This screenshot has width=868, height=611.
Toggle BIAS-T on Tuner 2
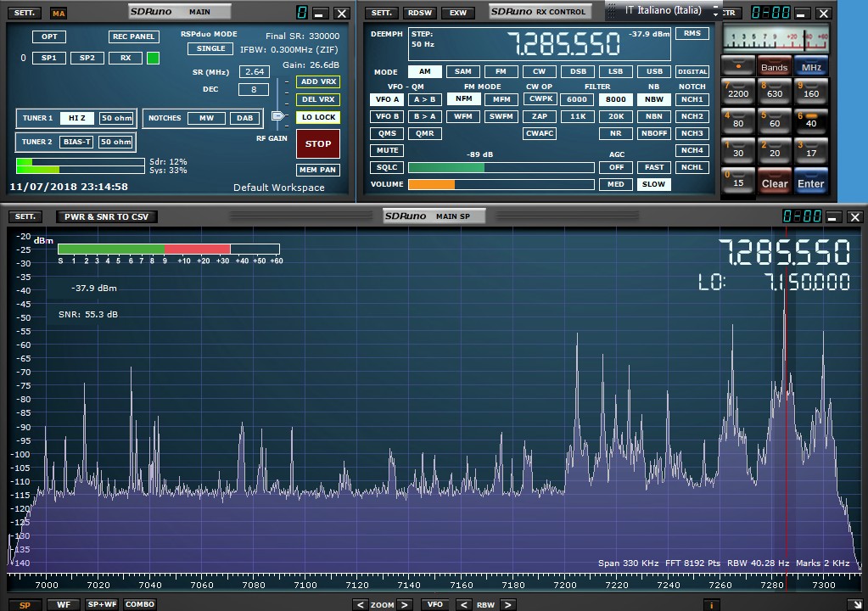point(77,142)
